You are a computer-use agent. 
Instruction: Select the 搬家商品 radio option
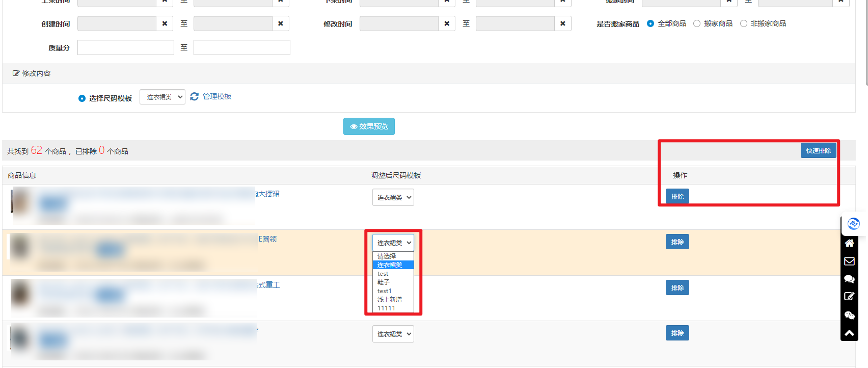697,23
